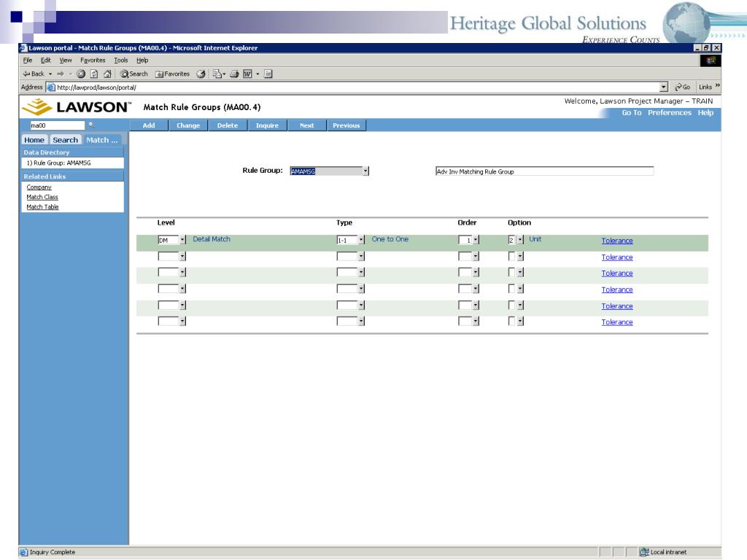
Task: Open the Back button history dropdown arrow
Action: coord(50,74)
